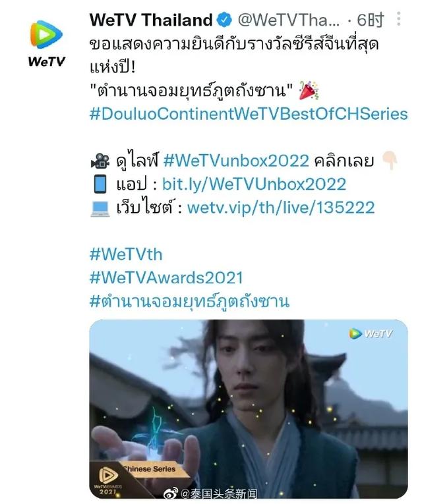Click the WeTV Awards 2021 badge in the video
This screenshot has width=422, height=504.
[107, 480]
